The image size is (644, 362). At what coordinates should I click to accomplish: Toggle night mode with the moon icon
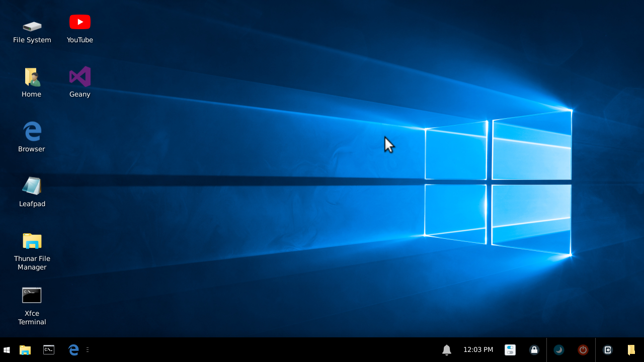point(558,349)
